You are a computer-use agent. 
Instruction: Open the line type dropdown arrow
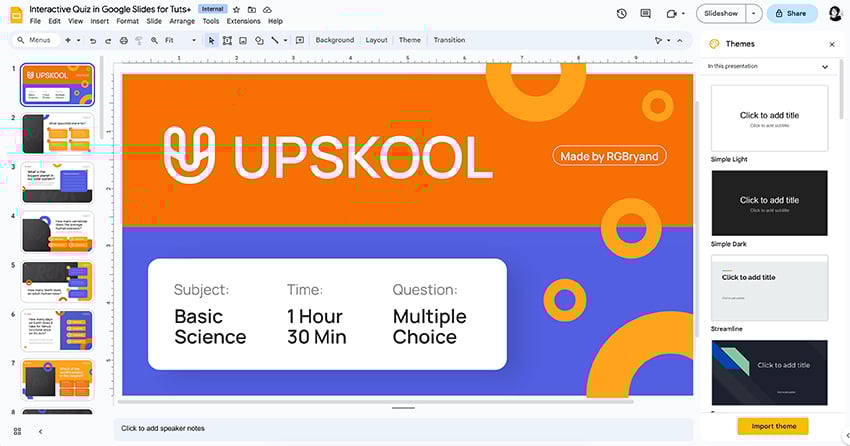point(285,41)
